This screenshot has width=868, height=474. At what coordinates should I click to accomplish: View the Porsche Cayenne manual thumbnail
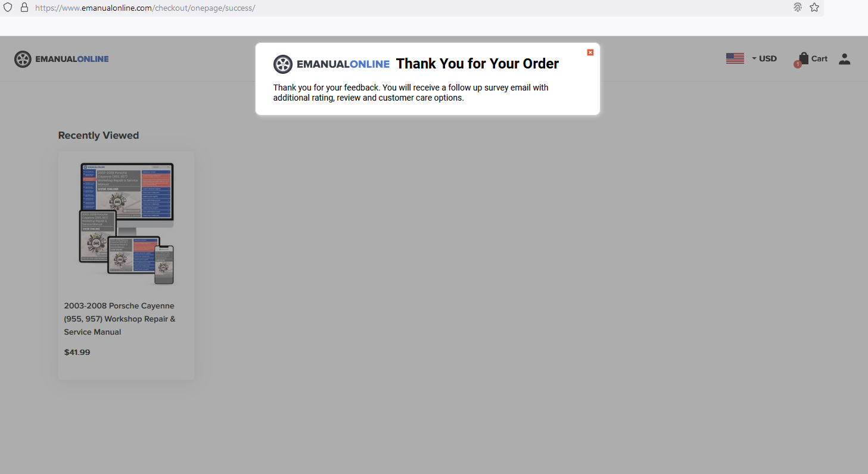(x=126, y=222)
